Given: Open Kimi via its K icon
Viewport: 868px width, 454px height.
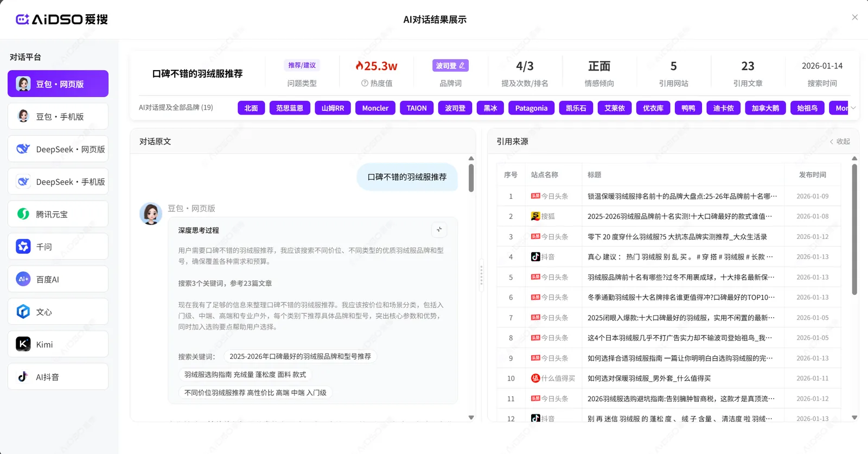Looking at the screenshot, I should tap(23, 344).
